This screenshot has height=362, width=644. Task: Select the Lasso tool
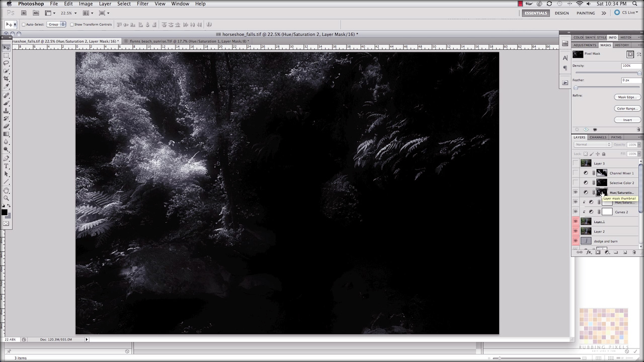[6, 63]
